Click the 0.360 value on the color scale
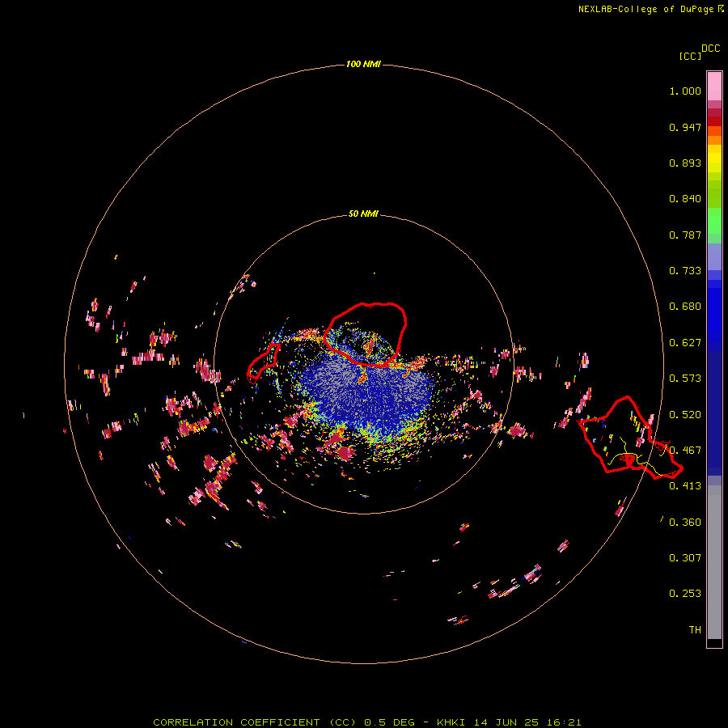 [x=685, y=523]
